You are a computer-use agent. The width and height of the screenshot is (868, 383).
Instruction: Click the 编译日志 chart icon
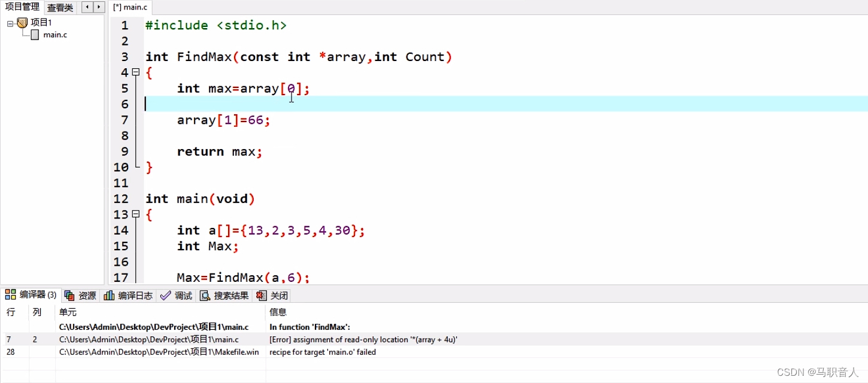(x=109, y=296)
